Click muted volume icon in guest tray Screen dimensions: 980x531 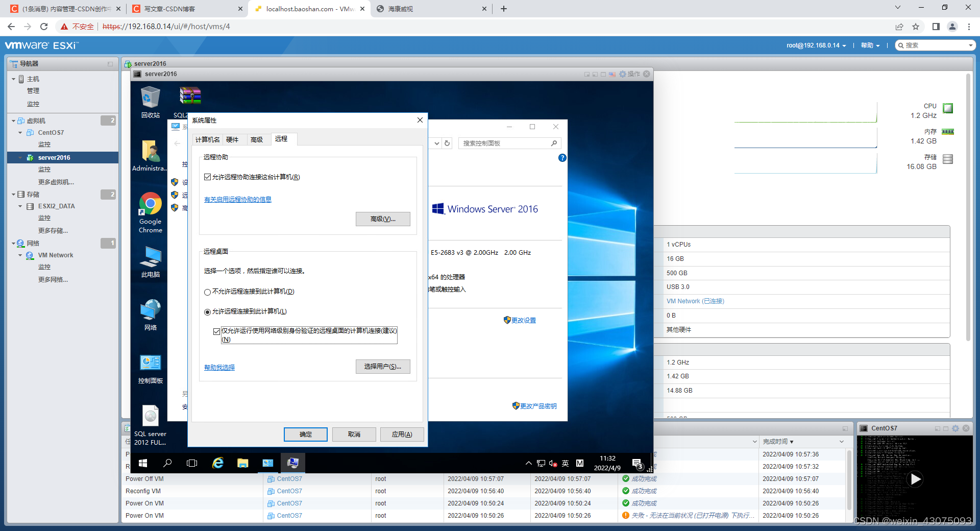553,463
